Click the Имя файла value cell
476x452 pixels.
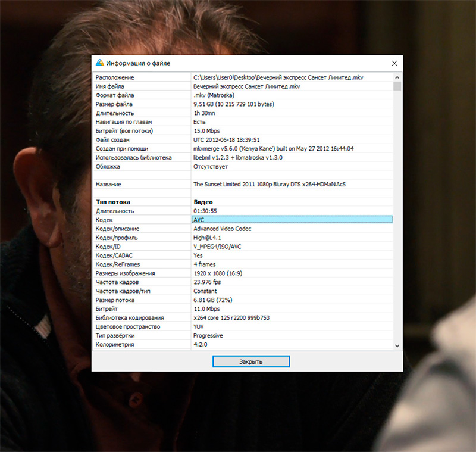[246, 86]
